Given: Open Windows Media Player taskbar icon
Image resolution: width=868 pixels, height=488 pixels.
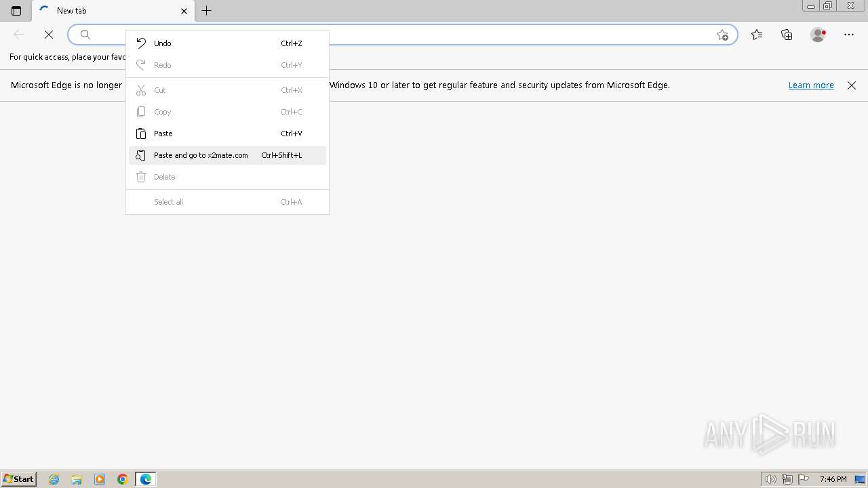Looking at the screenshot, I should pyautogui.click(x=100, y=479).
